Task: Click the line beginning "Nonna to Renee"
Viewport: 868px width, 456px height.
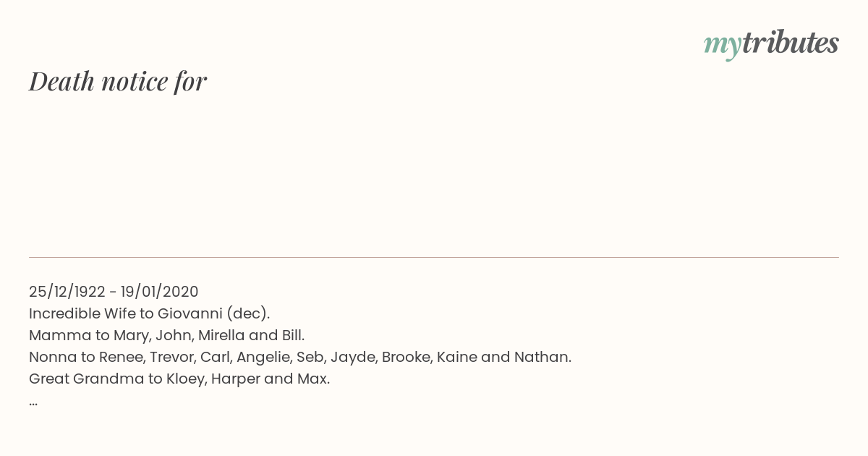Action: (300, 357)
